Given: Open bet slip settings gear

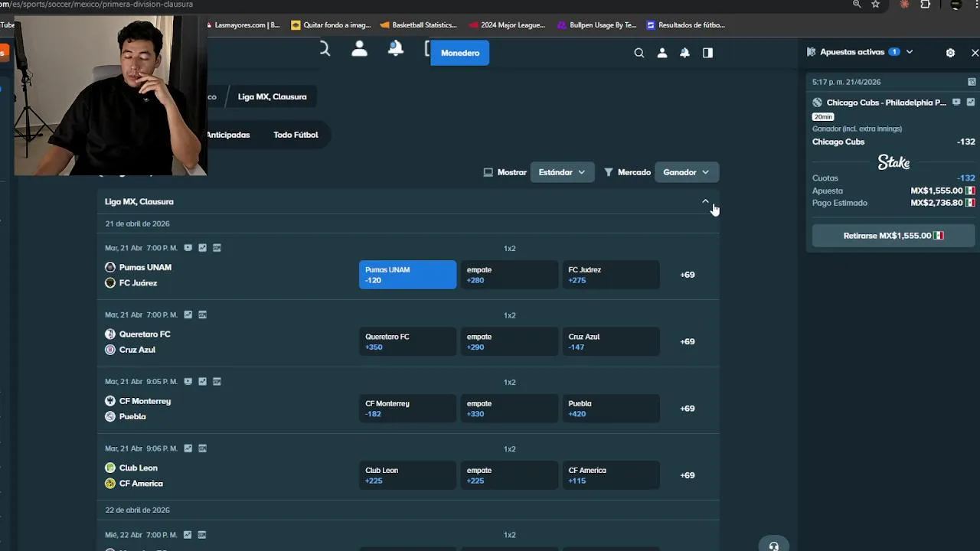Looking at the screenshot, I should (x=950, y=53).
